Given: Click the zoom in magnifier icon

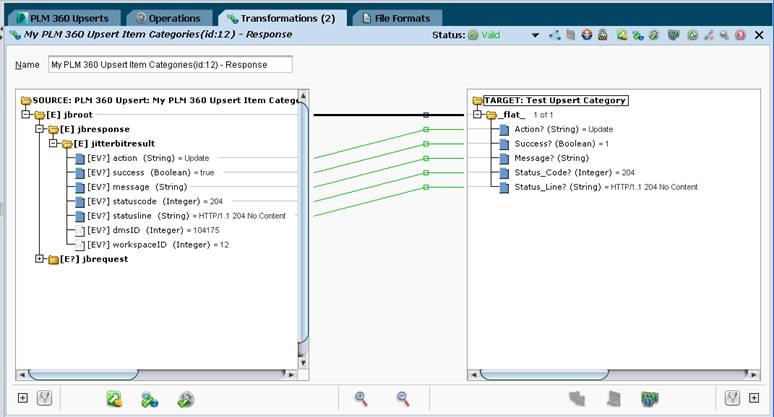Looking at the screenshot, I should (361, 398).
